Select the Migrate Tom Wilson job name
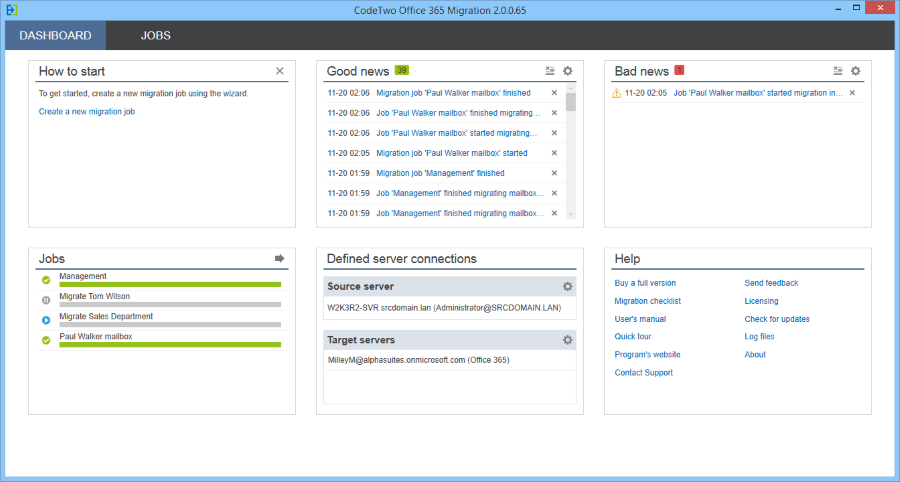Viewport: 900px width, 482px height. [x=95, y=297]
